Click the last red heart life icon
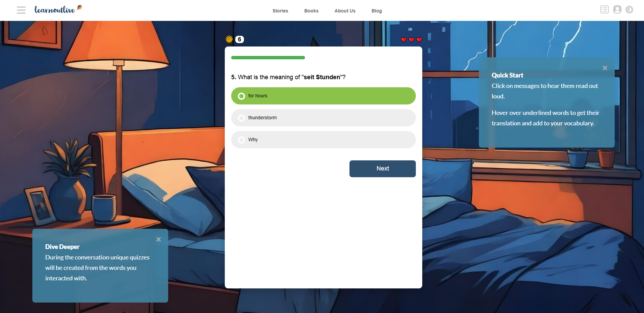 (x=419, y=40)
